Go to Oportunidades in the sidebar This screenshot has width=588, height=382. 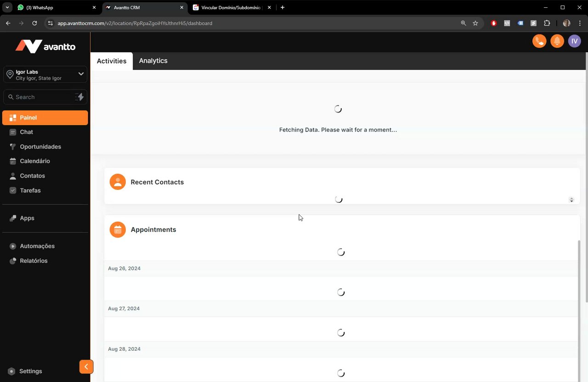click(x=40, y=147)
